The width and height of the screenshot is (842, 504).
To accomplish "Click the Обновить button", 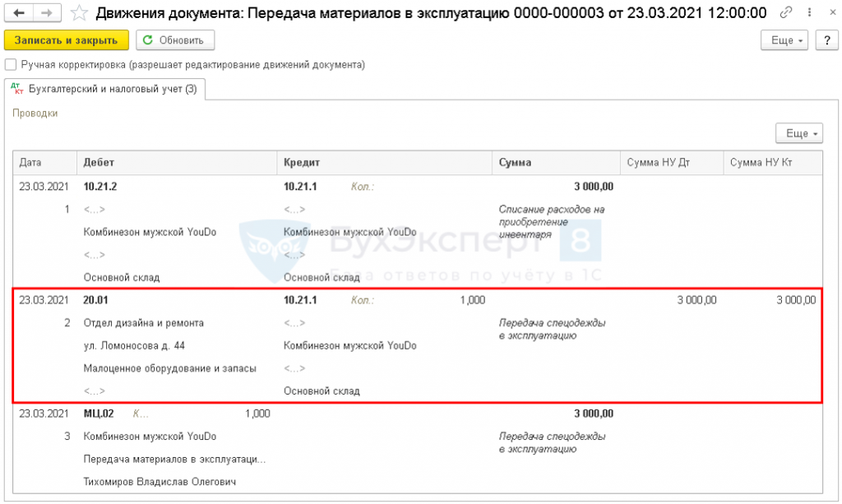I will [x=175, y=40].
